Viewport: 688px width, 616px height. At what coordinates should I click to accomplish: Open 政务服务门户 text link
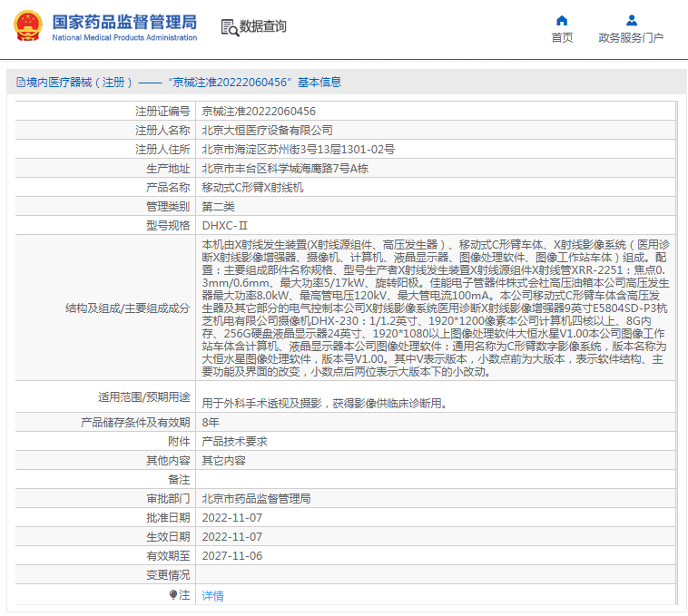(631, 38)
